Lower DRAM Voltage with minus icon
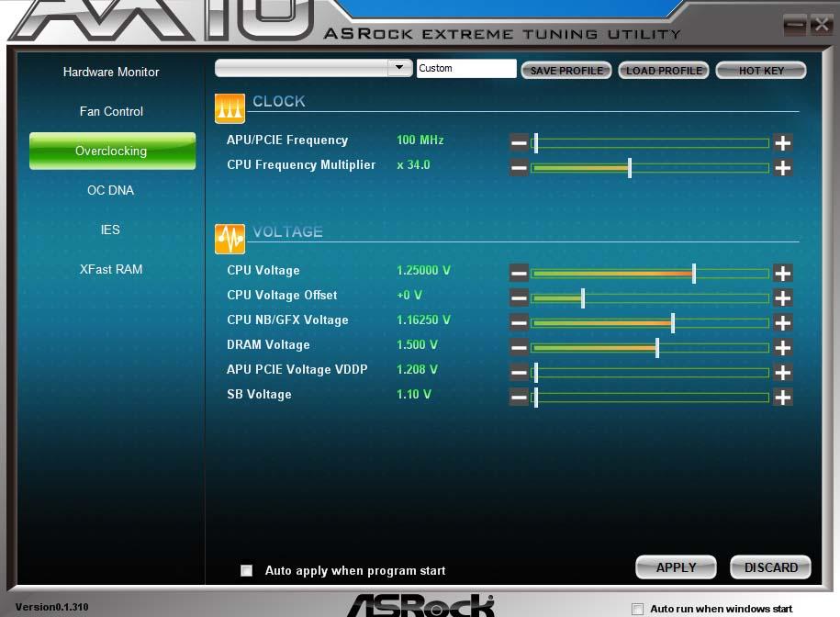 tap(519, 348)
